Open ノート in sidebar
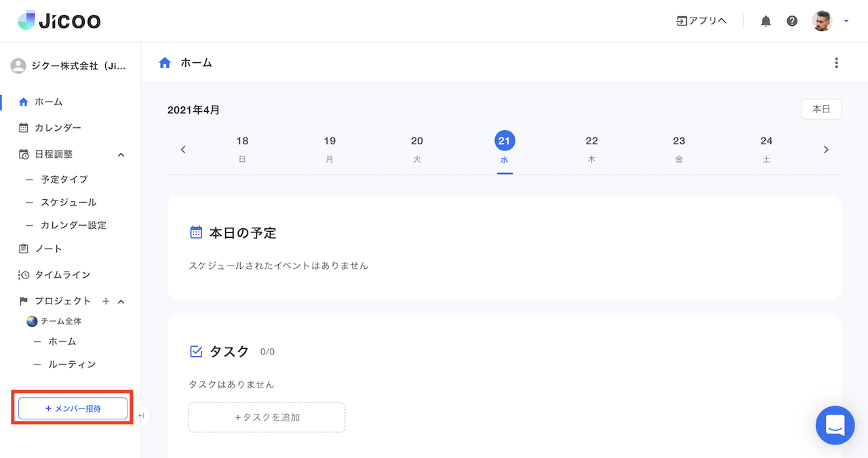This screenshot has width=868, height=458. (x=48, y=249)
